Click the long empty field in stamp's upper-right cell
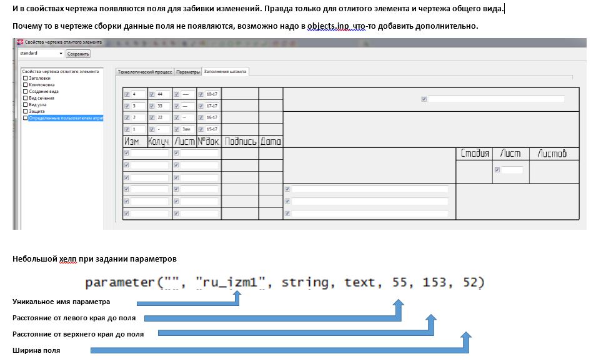 (496, 99)
